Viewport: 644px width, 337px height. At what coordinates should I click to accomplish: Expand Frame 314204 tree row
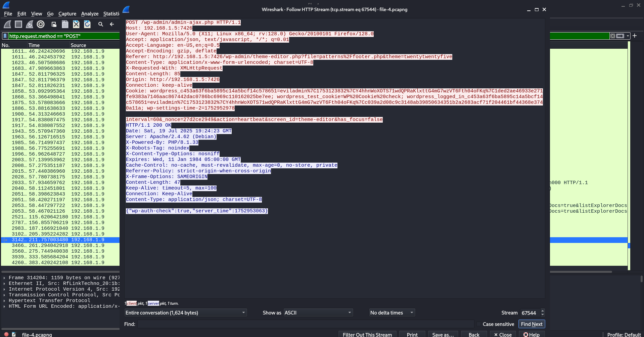tap(4, 278)
